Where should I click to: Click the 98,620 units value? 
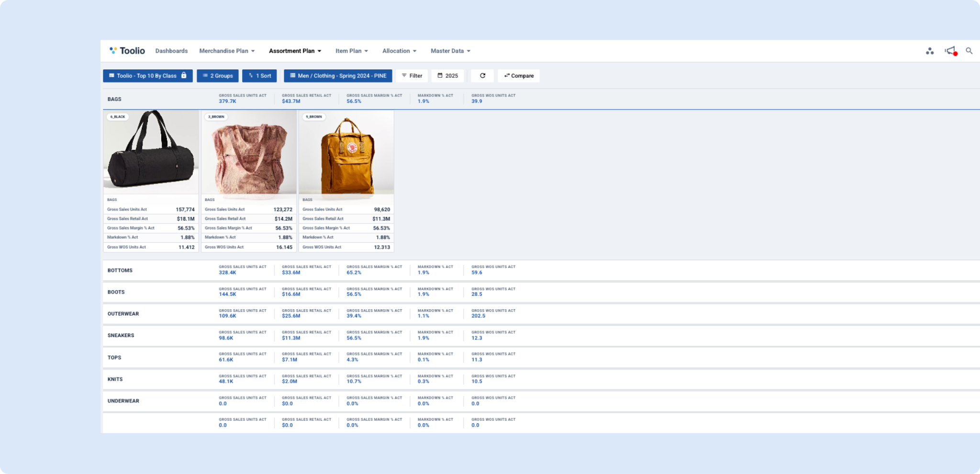[x=382, y=210]
